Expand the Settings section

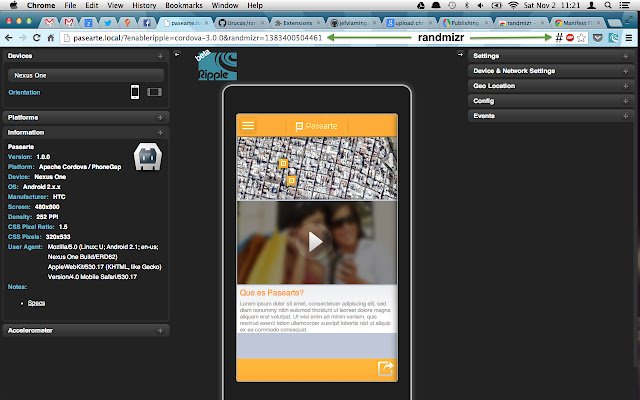point(551,56)
